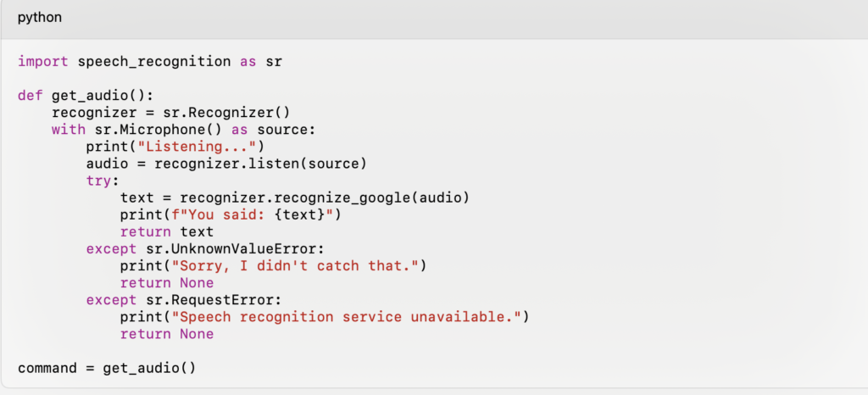
Task: Click the return text statement
Action: [x=167, y=231]
